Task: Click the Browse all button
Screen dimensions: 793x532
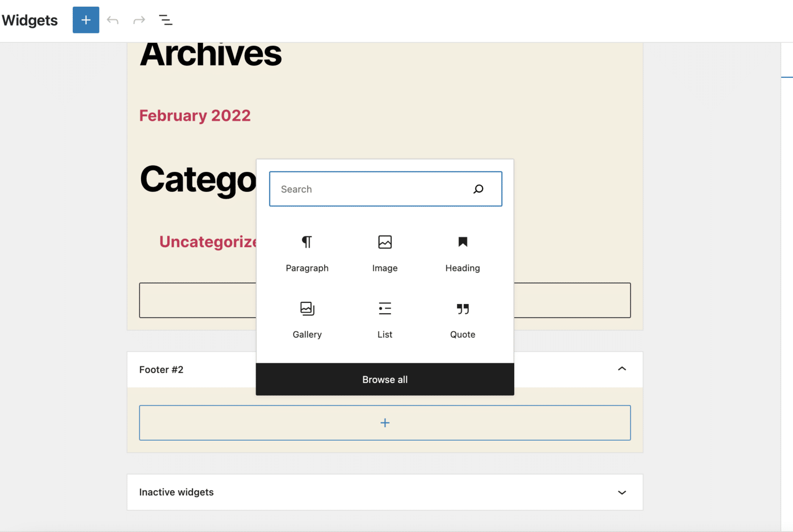Action: [x=385, y=379]
